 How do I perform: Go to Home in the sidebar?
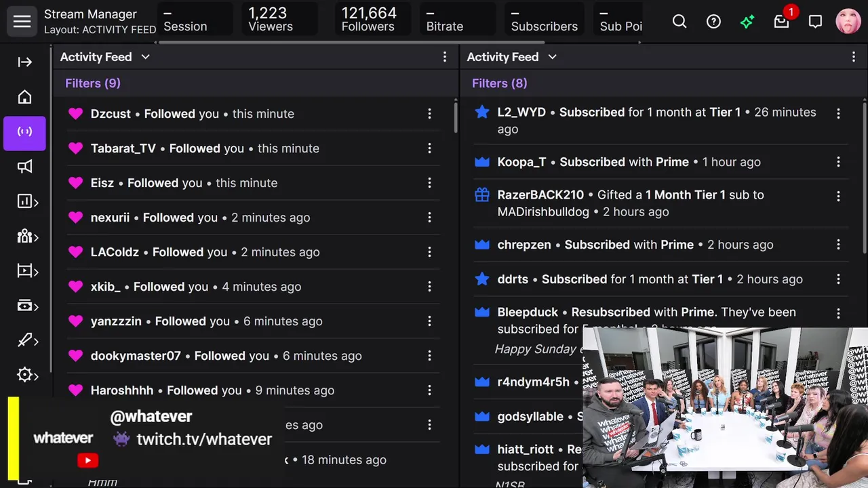(x=24, y=97)
